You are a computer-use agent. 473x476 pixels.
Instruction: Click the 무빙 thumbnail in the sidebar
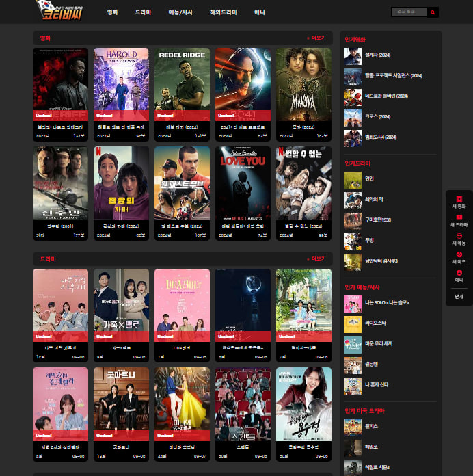pyautogui.click(x=353, y=241)
